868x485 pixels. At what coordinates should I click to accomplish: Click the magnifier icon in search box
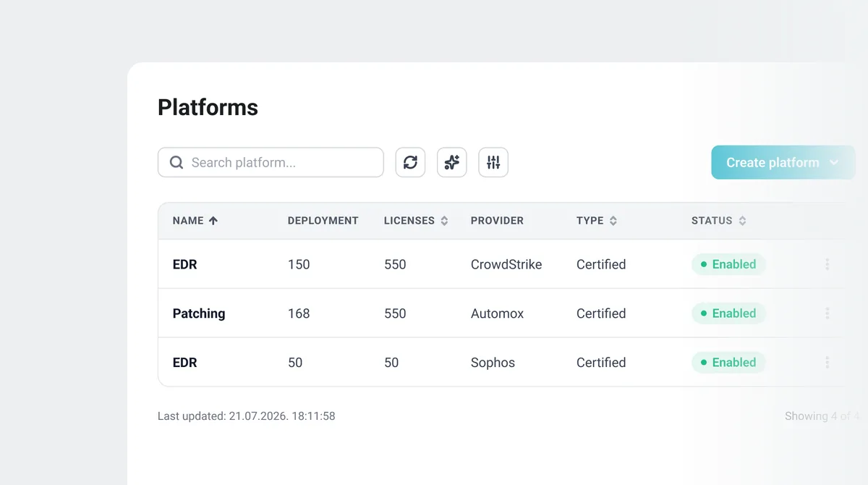pos(176,162)
